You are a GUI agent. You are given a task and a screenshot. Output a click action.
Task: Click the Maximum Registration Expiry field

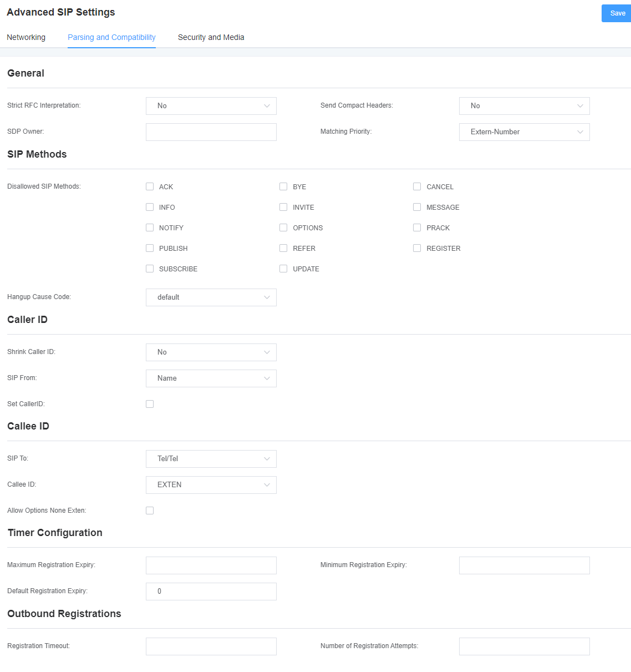(211, 565)
